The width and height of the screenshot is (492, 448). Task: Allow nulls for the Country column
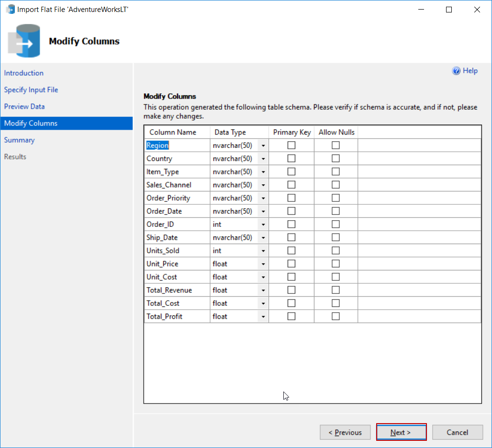click(335, 158)
